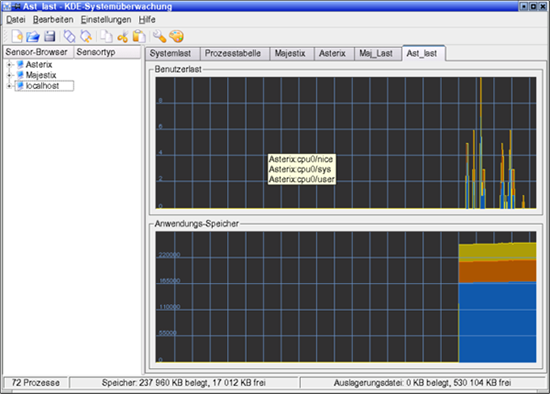The height and width of the screenshot is (394, 550).
Task: Expand the Asterix tree node
Action: coord(9,65)
